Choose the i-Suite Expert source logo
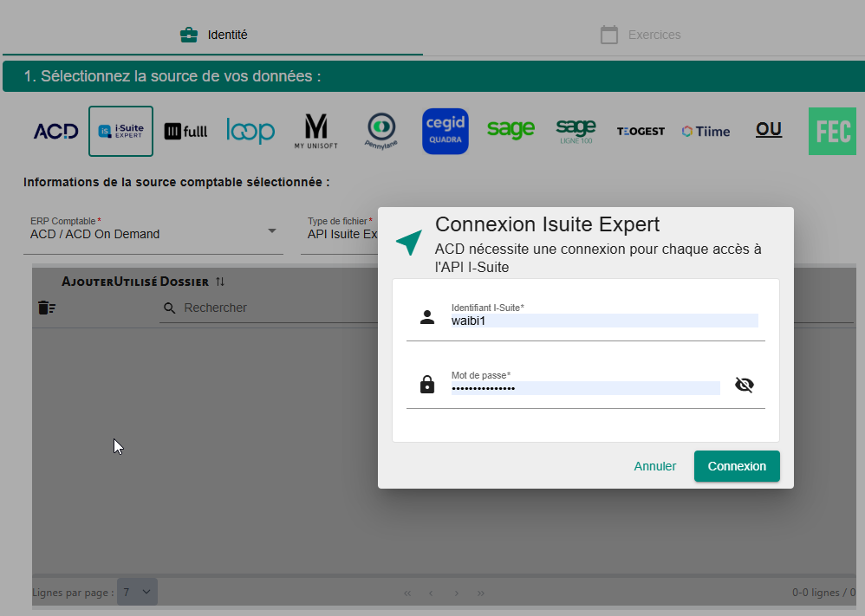Viewport: 865px width, 616px height. coord(120,132)
